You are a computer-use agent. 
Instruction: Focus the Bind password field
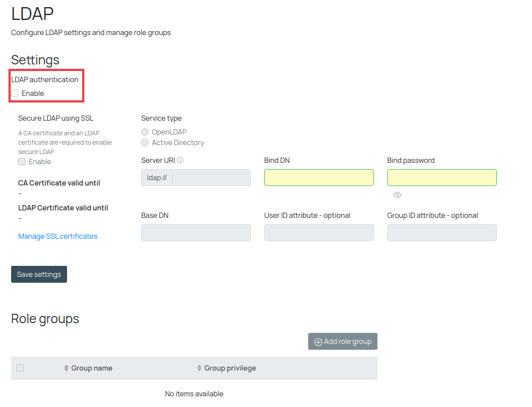click(x=442, y=178)
